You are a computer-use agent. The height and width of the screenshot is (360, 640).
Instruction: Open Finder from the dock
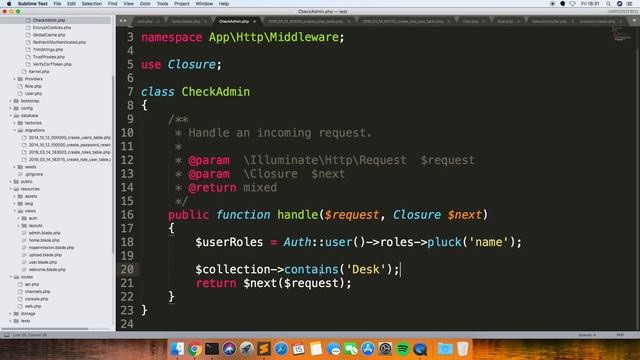point(177,349)
